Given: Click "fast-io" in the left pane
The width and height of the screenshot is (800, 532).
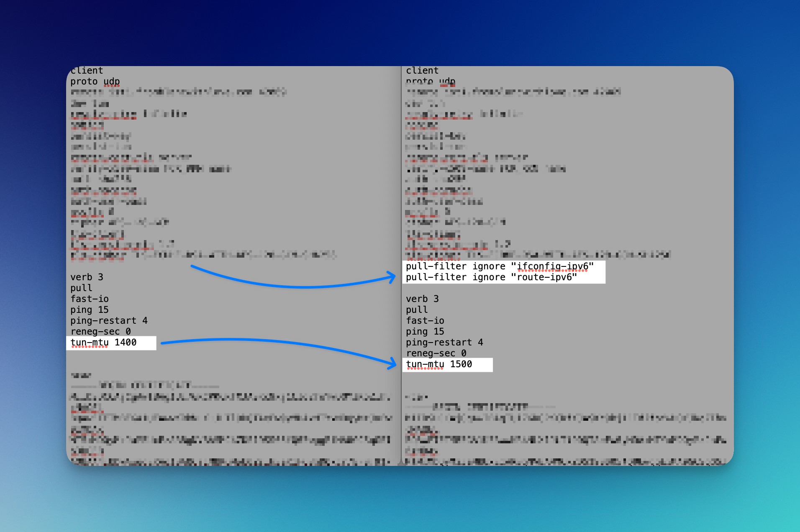Looking at the screenshot, I should point(90,299).
